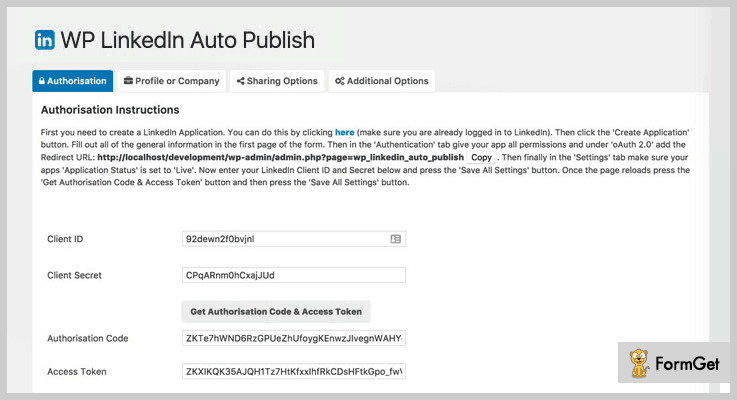This screenshot has height=400, width=737.
Task: Select the bold localhost Redirect URL text
Action: tap(281, 157)
